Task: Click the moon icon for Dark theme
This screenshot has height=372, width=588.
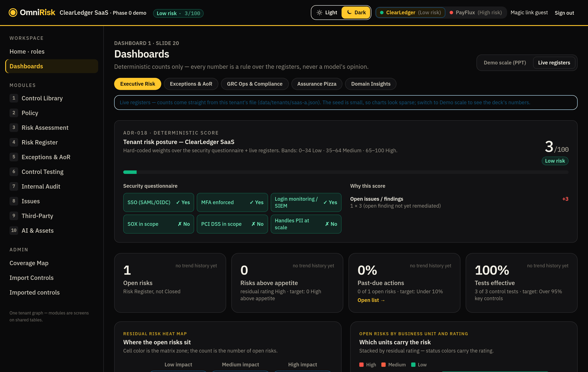Action: coord(349,12)
